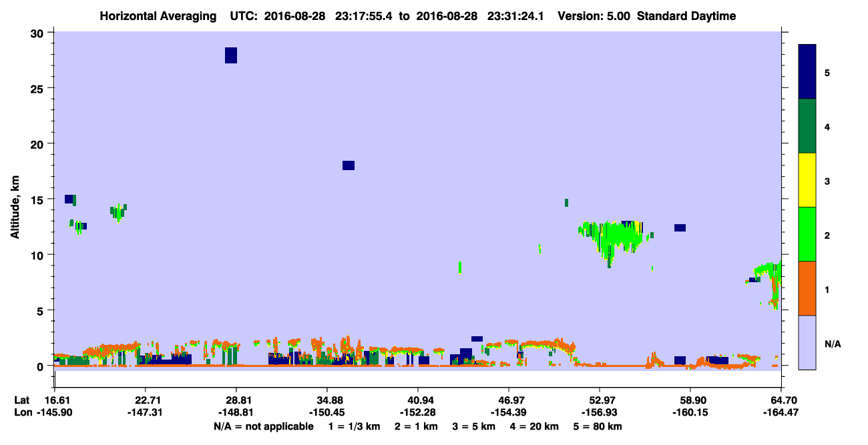This screenshot has height=445, width=868.
Task: Click the longitude value -145.90
Action: 54,413
